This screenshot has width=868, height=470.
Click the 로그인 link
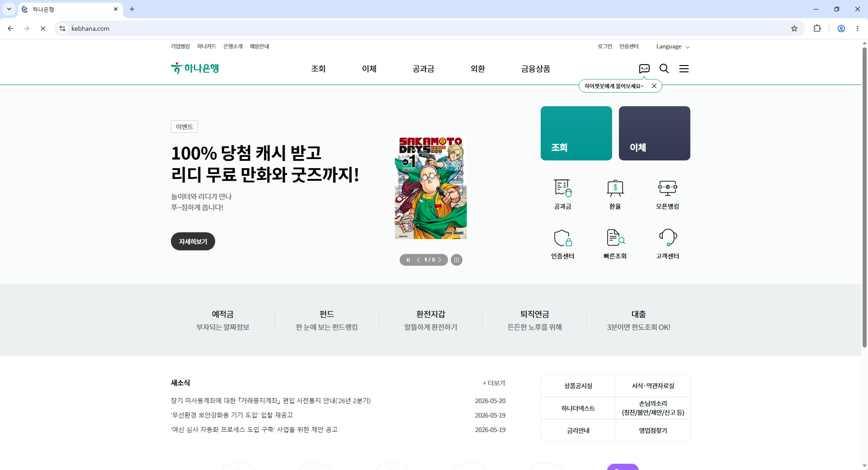pos(605,47)
